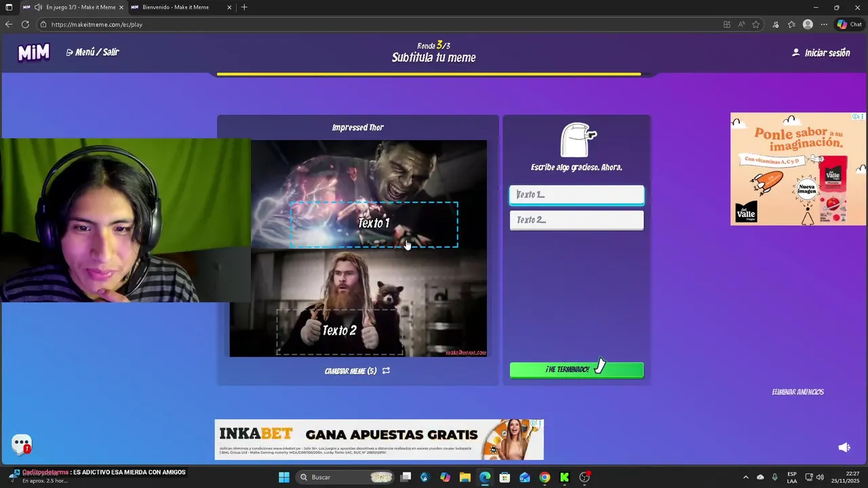
Task: Open File Explorer from the taskbar
Action: pyautogui.click(x=465, y=477)
